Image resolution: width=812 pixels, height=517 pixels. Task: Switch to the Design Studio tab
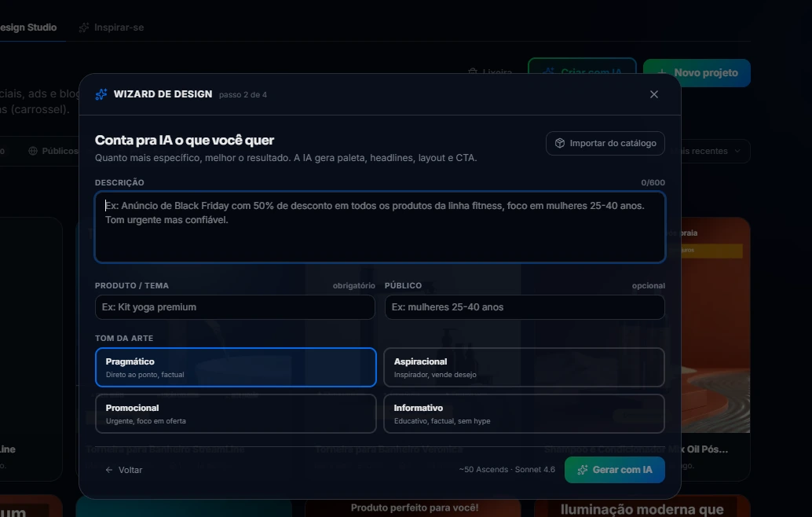point(28,27)
